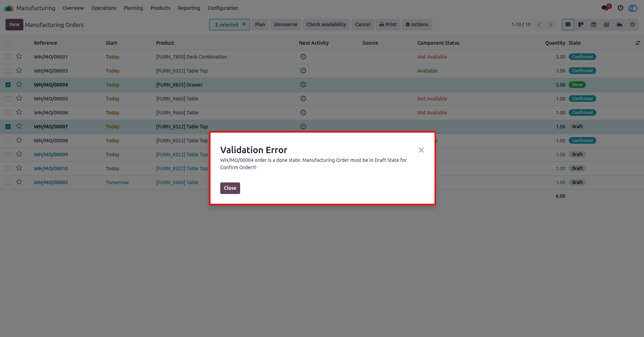Click the Unreserve button

(286, 24)
